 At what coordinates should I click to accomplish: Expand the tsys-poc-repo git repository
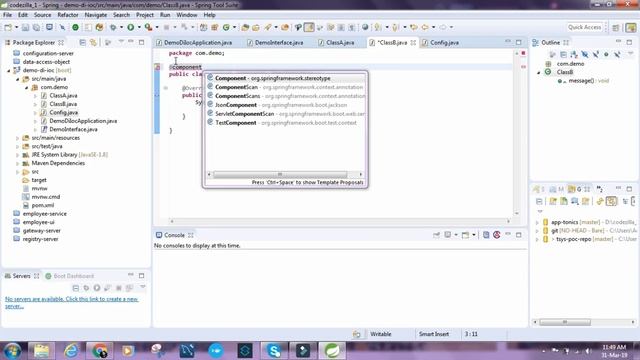[x=537, y=239]
